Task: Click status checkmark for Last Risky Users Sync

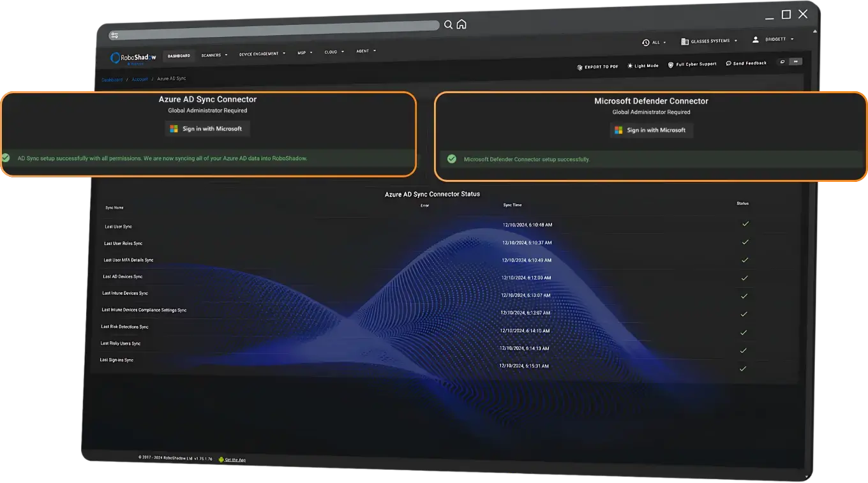Action: [743, 350]
